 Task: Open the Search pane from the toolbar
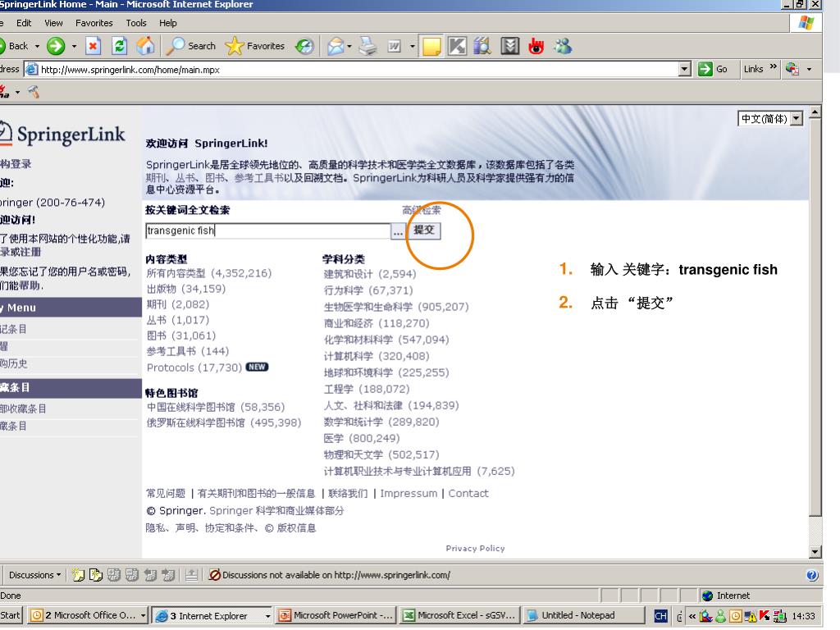coord(190,47)
